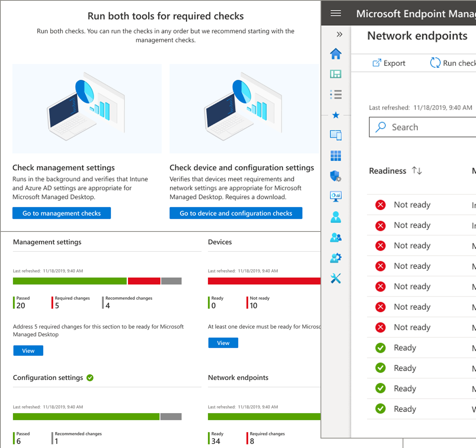
Task: Open the Reports monitor icon
Action: 336,196
